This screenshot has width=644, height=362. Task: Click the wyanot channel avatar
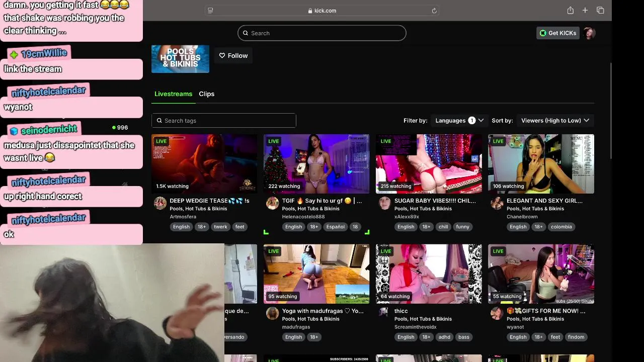click(497, 313)
